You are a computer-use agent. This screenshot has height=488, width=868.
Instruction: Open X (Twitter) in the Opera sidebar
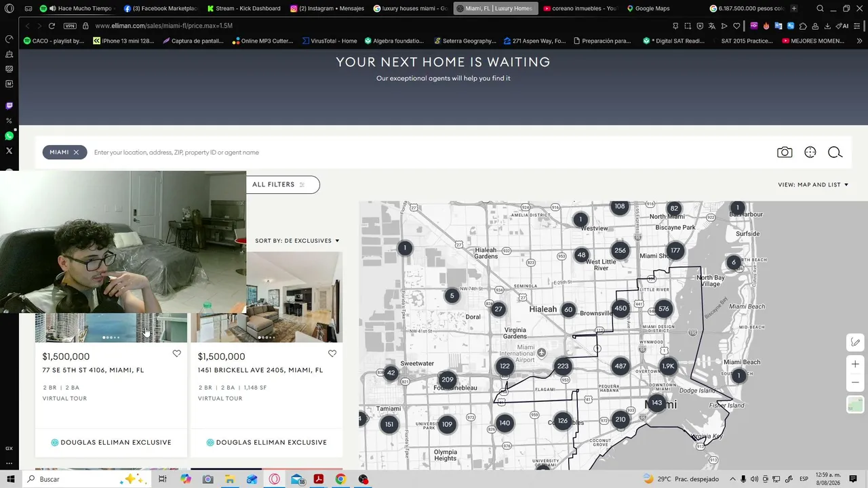[x=9, y=150]
